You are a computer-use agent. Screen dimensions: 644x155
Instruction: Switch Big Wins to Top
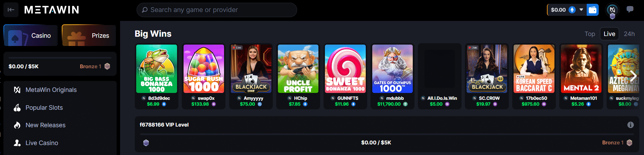590,34
